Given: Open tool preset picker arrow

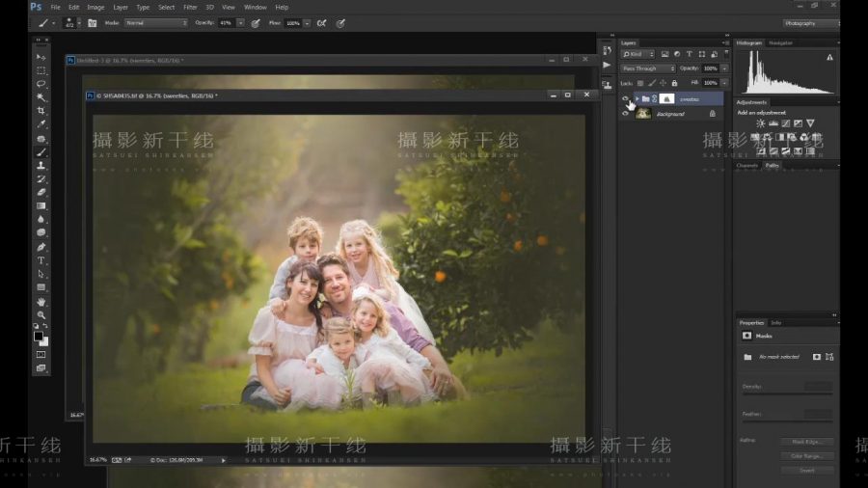Looking at the screenshot, I should 54,23.
